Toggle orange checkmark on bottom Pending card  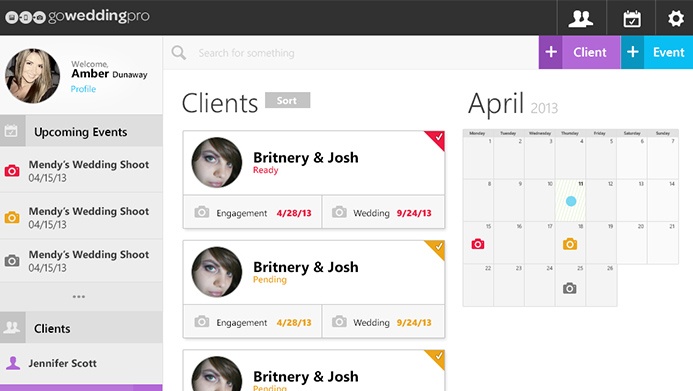click(438, 356)
